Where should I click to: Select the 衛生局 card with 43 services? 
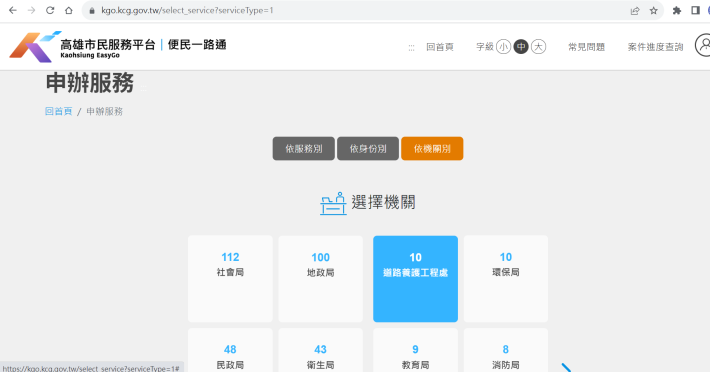coord(321,350)
